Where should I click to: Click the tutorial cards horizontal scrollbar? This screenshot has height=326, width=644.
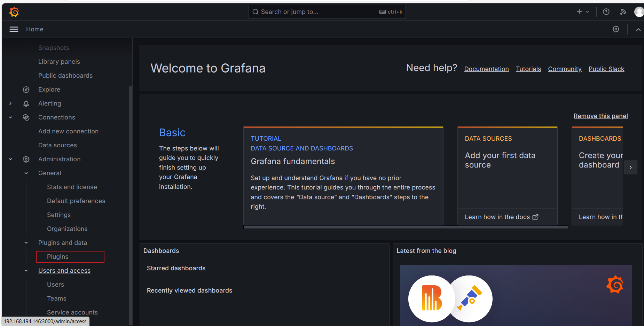[x=406, y=227]
